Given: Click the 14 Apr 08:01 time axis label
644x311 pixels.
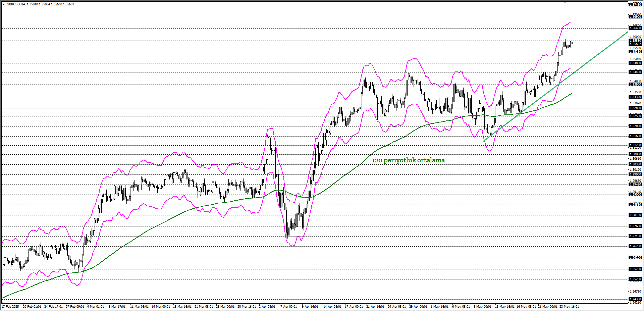Looking at the screenshot, I should point(332,307).
